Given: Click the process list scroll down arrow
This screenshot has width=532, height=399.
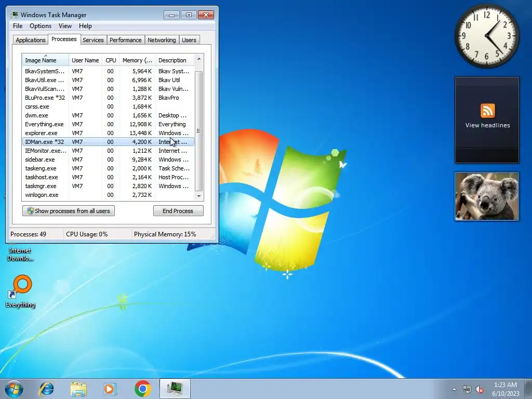Looking at the screenshot, I should (199, 196).
